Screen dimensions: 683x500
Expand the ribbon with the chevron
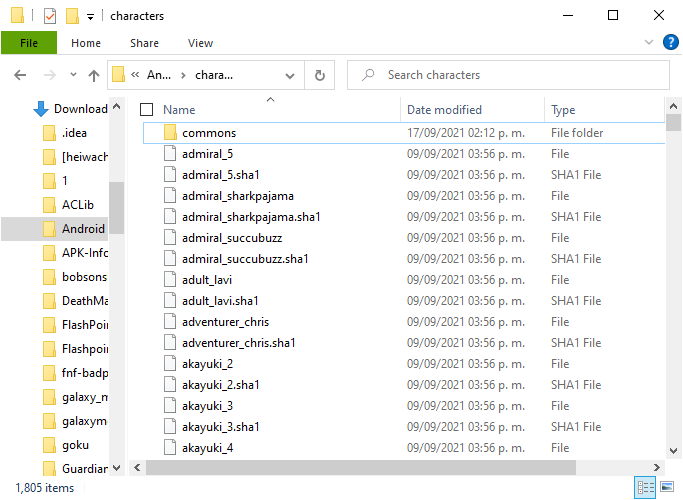[x=649, y=42]
